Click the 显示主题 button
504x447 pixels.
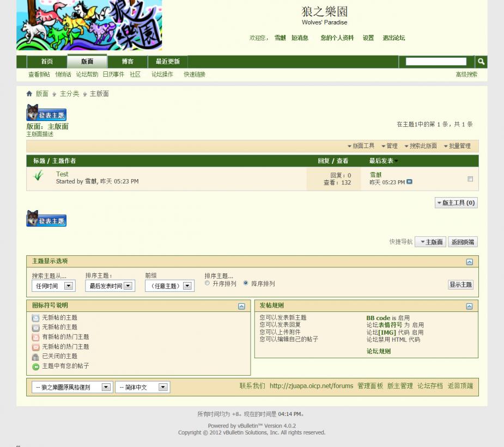(x=460, y=285)
